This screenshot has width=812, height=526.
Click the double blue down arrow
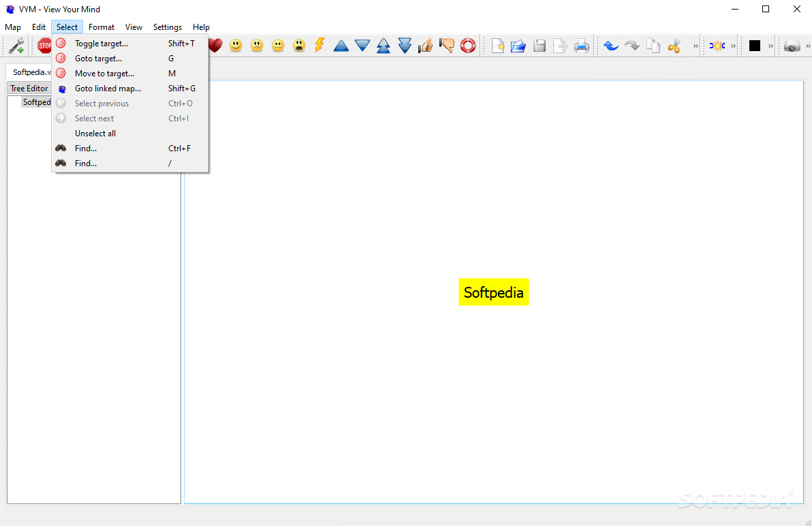click(x=405, y=46)
